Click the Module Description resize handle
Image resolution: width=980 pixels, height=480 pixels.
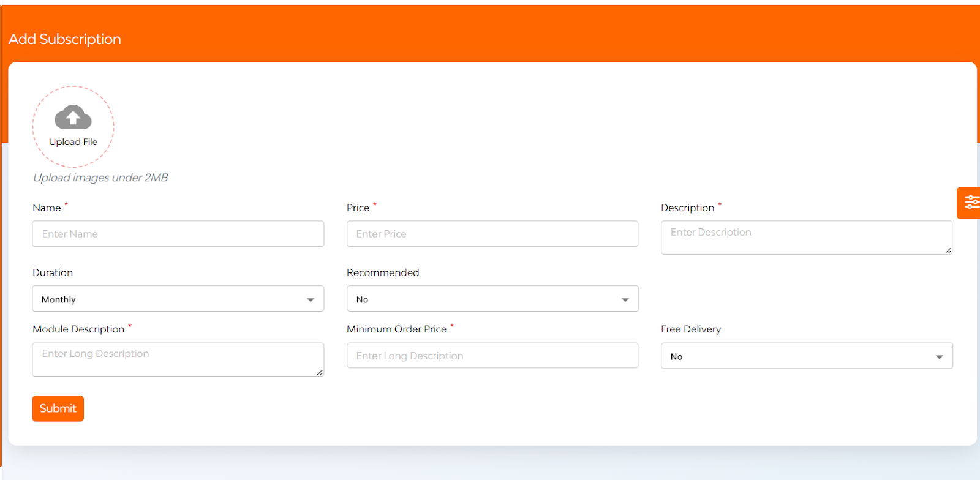[320, 372]
